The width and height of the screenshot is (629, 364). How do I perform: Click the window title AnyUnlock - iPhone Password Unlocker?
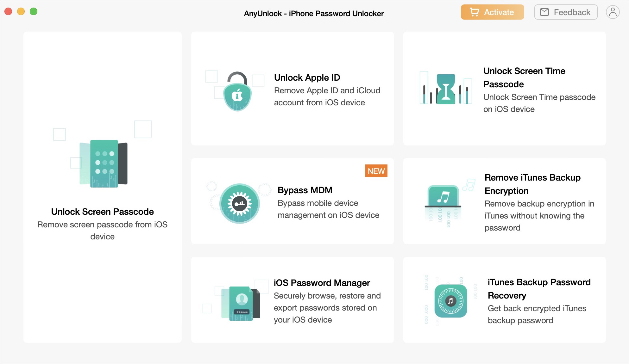click(x=314, y=13)
